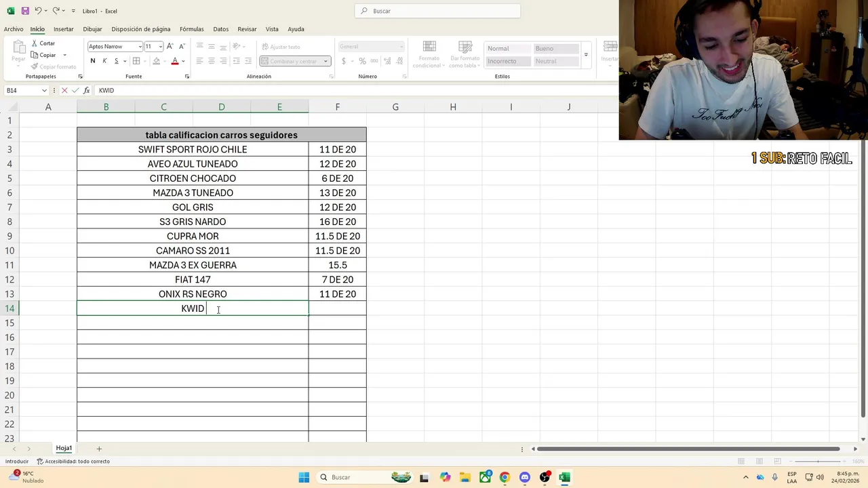Screen dimensions: 868x488
Task: Cancel the cell entry in formula bar
Action: (x=64, y=90)
